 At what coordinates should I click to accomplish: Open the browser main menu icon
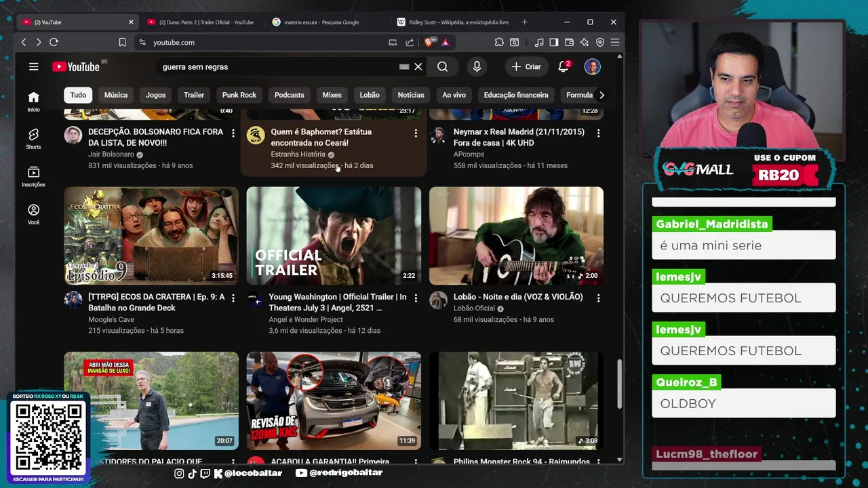(615, 42)
